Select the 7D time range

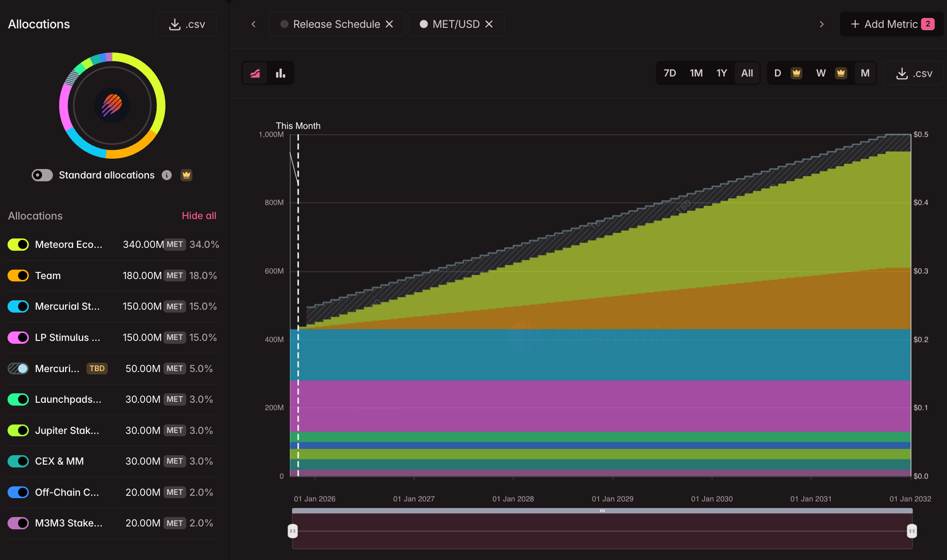[670, 73]
